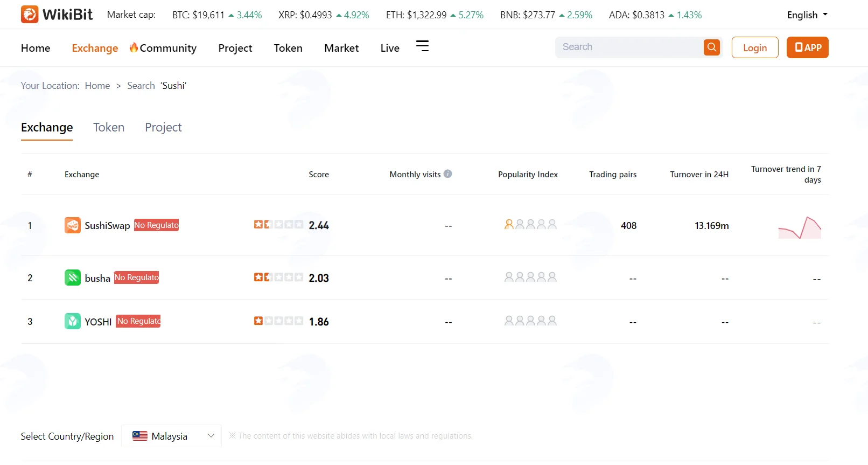This screenshot has width=868, height=465.
Task: Click the SushiSwap 7-day turnover trend chart
Action: point(800,227)
